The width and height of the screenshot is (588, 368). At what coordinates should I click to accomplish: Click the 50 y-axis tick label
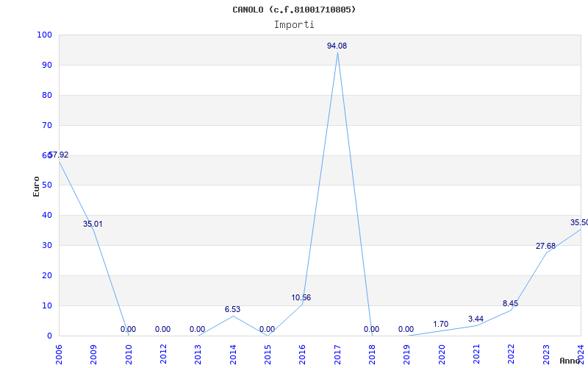(x=47, y=185)
